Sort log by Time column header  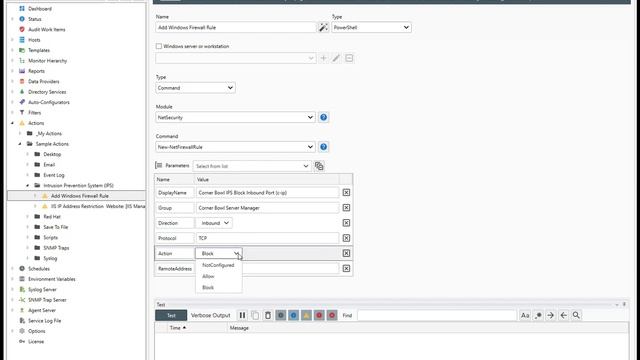point(178,328)
